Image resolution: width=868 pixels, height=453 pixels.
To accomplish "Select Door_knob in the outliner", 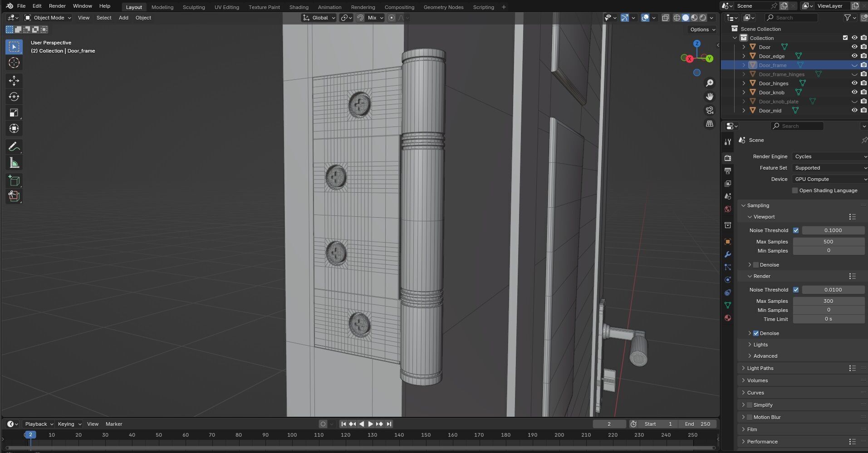I will [x=771, y=93].
